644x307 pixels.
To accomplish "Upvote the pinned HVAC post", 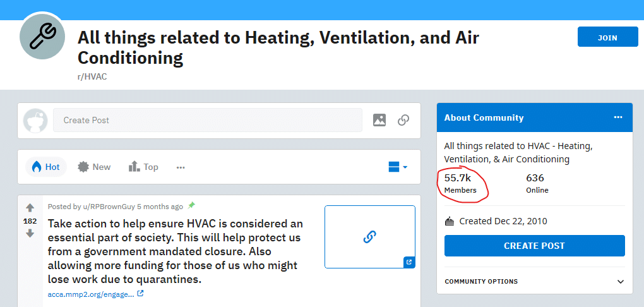I will pos(30,208).
